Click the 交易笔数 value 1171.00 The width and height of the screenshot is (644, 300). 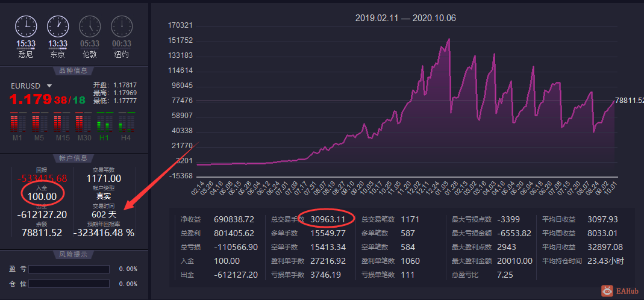(x=104, y=178)
